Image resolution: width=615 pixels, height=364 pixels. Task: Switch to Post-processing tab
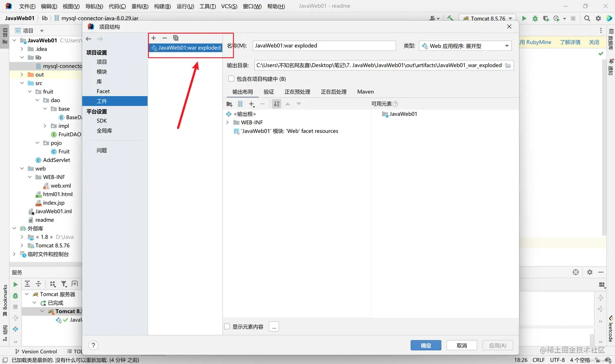[x=334, y=92]
